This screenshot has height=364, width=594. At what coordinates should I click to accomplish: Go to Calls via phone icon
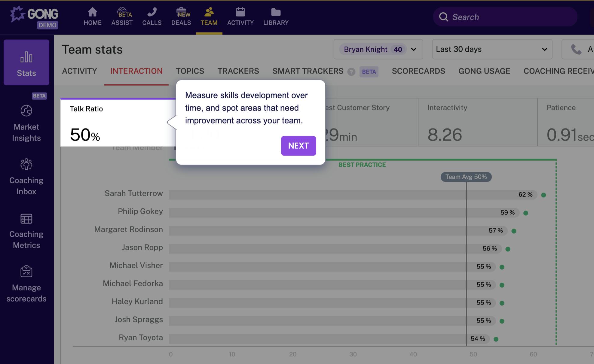(152, 17)
